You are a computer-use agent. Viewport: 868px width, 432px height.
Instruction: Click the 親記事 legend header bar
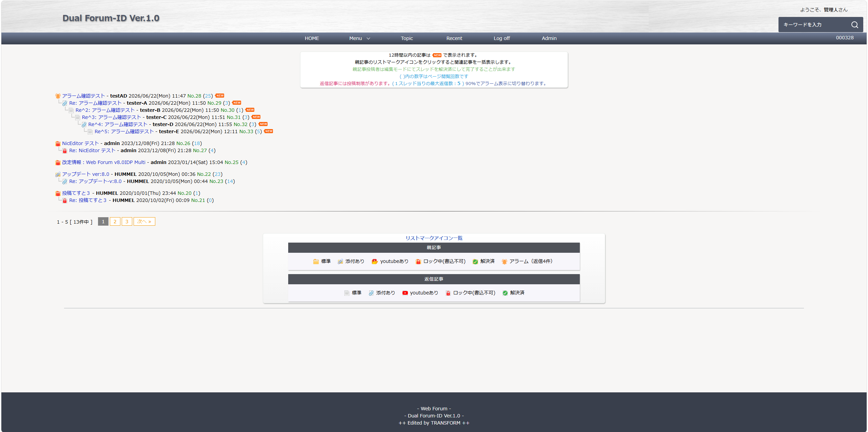point(434,248)
